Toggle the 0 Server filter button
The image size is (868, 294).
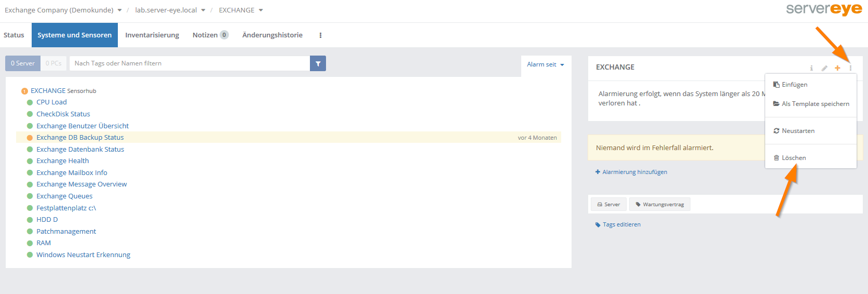(23, 63)
